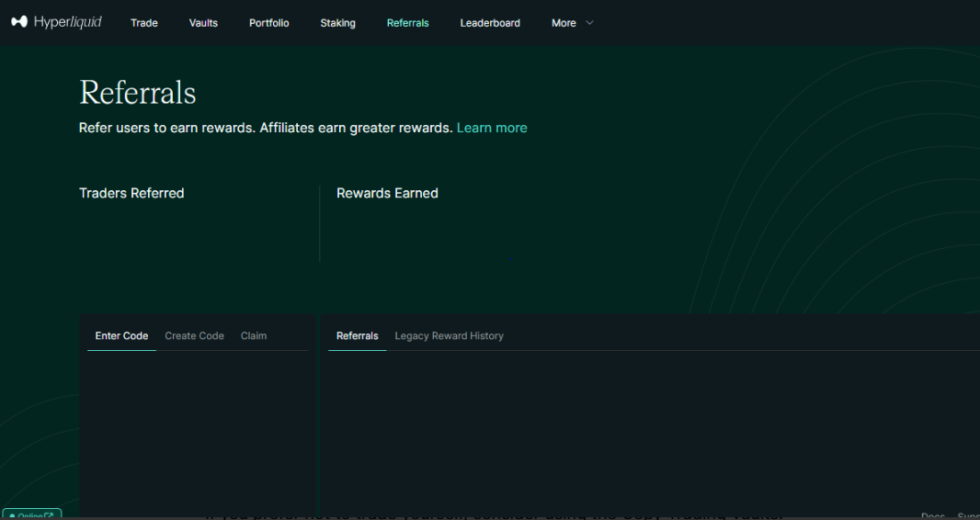The image size is (980, 520).
Task: Click the Online status indicator
Action: point(31,515)
